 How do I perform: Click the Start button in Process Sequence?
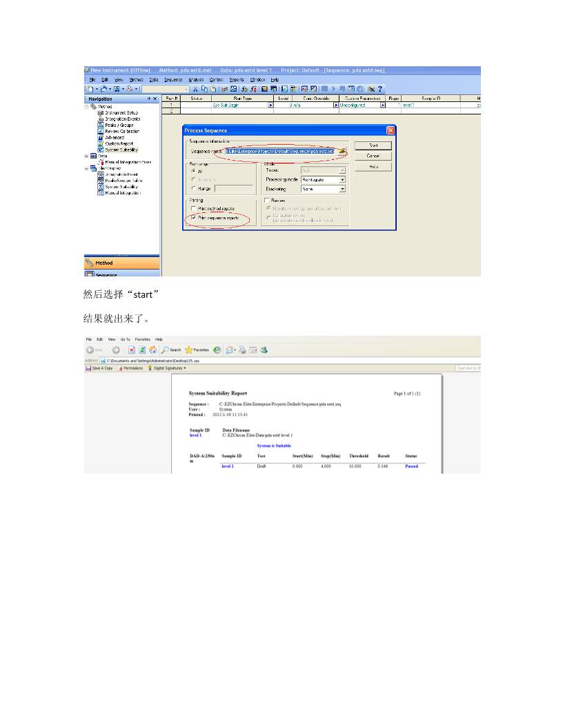coord(373,145)
